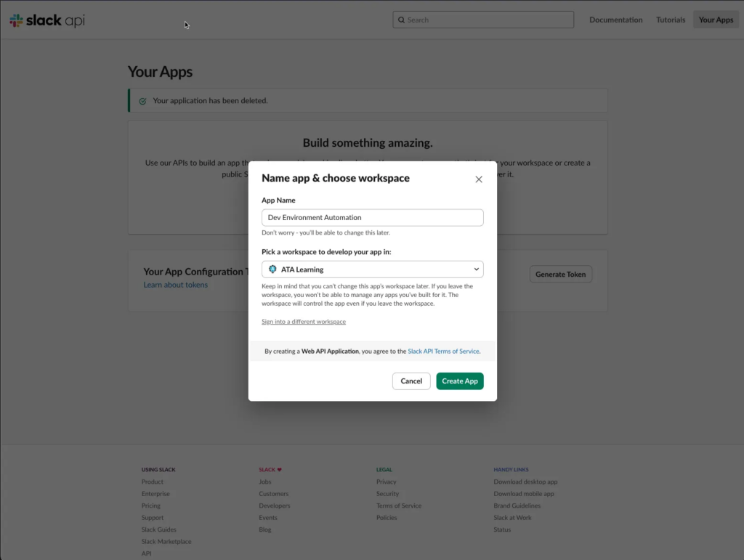Open the Slack Marketplace footer link
Screen dimensions: 744x560
[x=166, y=542]
